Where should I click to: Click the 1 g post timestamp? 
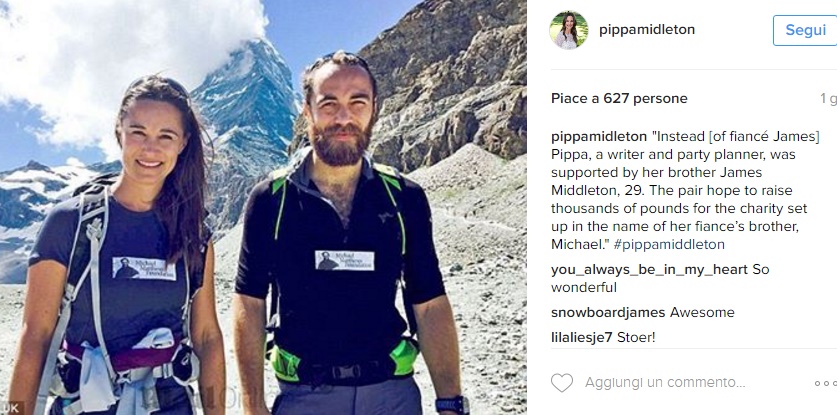click(x=828, y=99)
